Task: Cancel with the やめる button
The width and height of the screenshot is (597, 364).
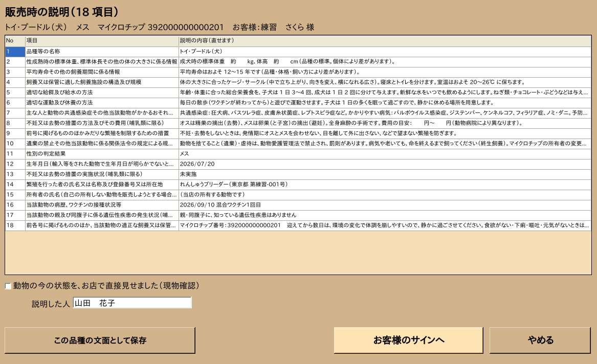Action: point(540,340)
